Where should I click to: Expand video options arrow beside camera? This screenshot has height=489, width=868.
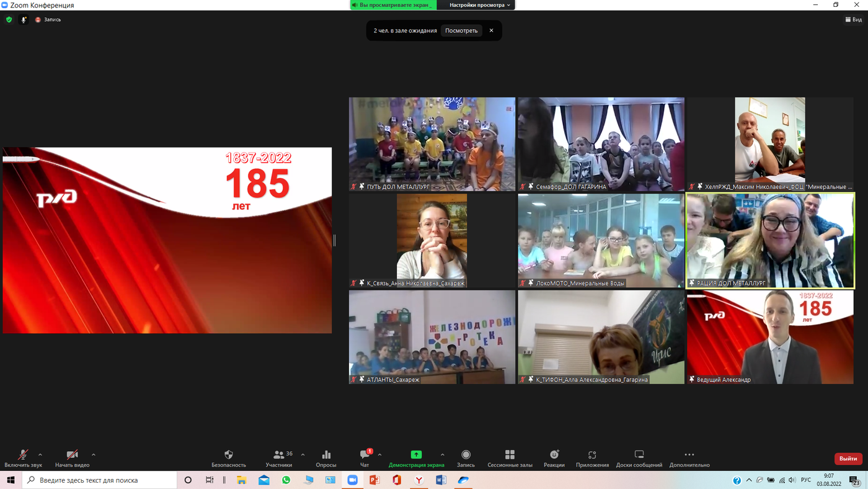click(x=94, y=455)
